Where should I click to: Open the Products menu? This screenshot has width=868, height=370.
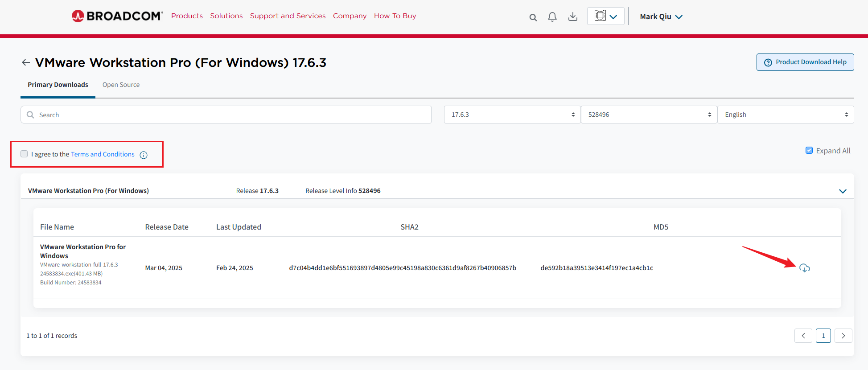(x=187, y=16)
